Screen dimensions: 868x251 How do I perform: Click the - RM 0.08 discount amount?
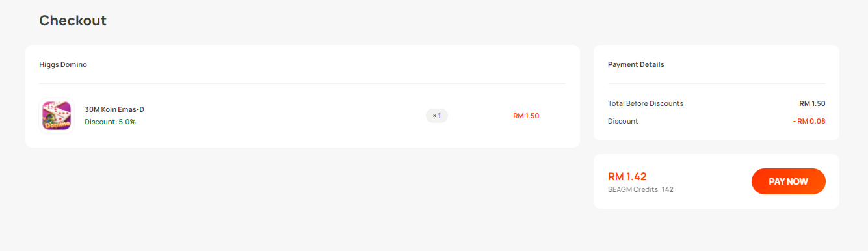point(809,121)
